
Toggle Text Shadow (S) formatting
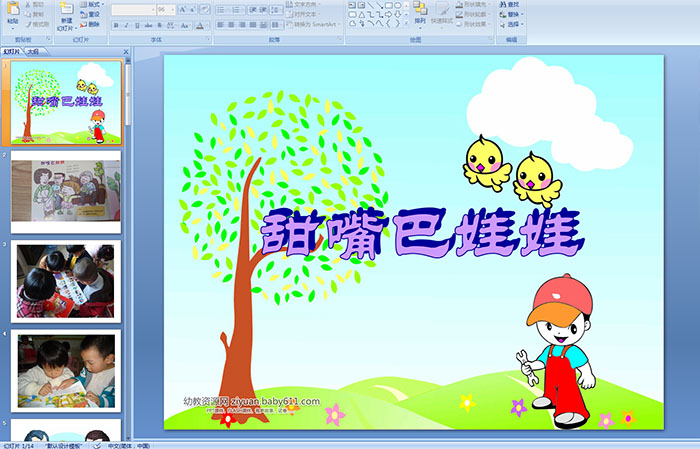[159, 25]
